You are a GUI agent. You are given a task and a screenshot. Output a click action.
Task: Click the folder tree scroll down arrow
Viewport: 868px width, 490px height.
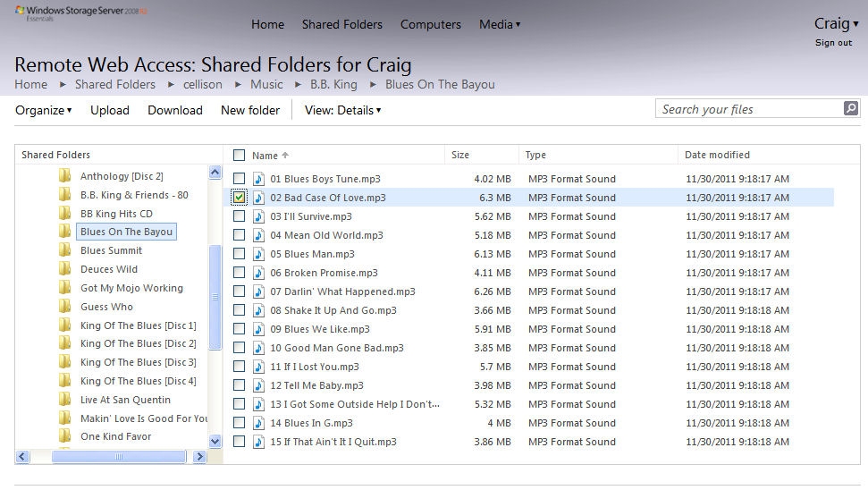pos(215,442)
